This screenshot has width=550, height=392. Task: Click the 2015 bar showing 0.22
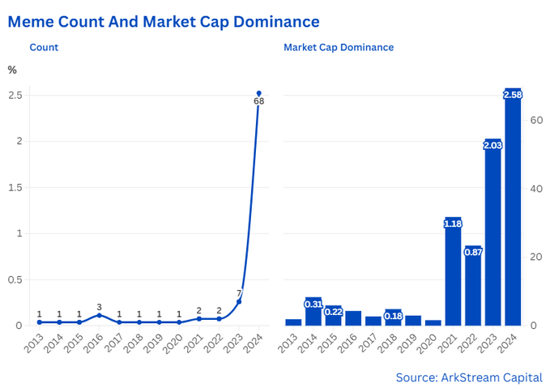click(x=333, y=316)
